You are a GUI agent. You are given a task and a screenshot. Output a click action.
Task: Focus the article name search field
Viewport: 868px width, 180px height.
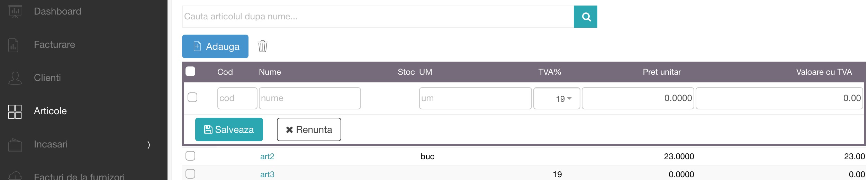tap(378, 17)
